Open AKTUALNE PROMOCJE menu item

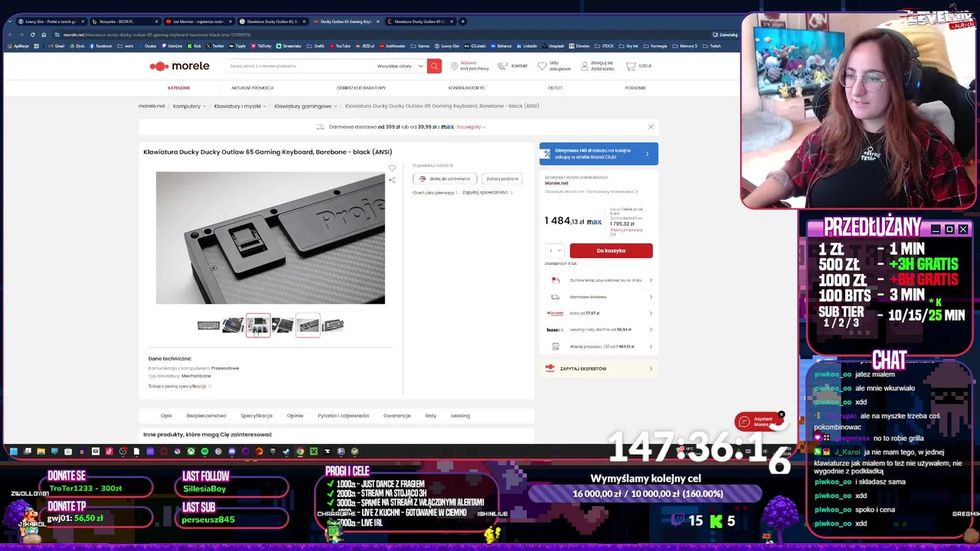(x=253, y=88)
